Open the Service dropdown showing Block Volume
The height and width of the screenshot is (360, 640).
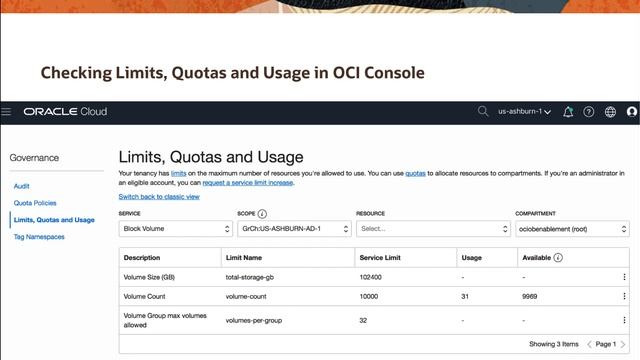[176, 229]
